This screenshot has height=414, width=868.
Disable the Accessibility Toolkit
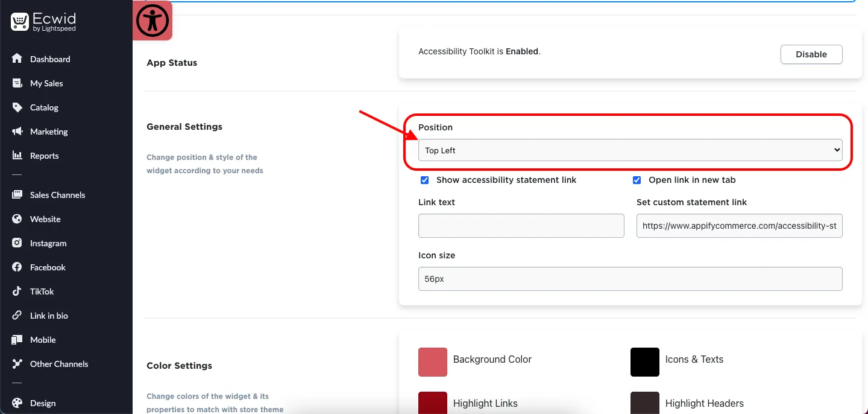811,54
